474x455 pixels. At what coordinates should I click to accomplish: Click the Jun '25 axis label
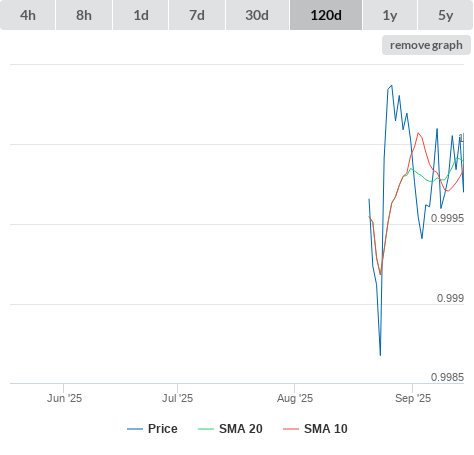tap(64, 398)
